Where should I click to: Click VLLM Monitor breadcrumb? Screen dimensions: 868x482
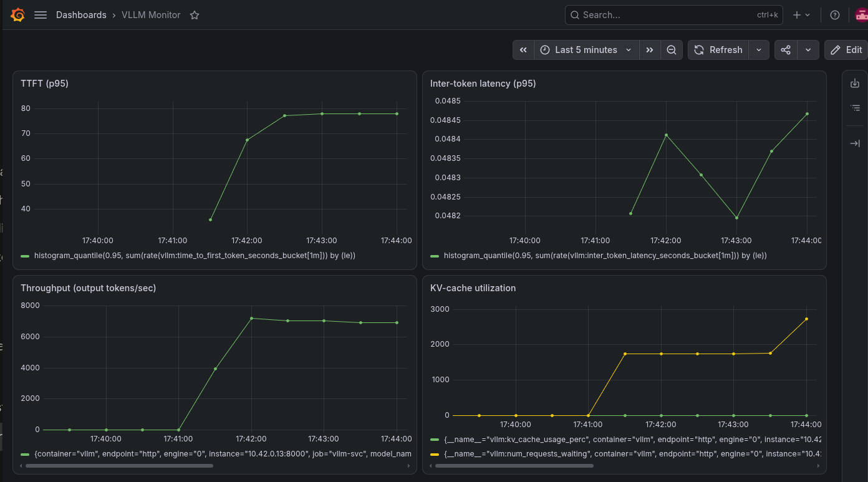pos(151,15)
